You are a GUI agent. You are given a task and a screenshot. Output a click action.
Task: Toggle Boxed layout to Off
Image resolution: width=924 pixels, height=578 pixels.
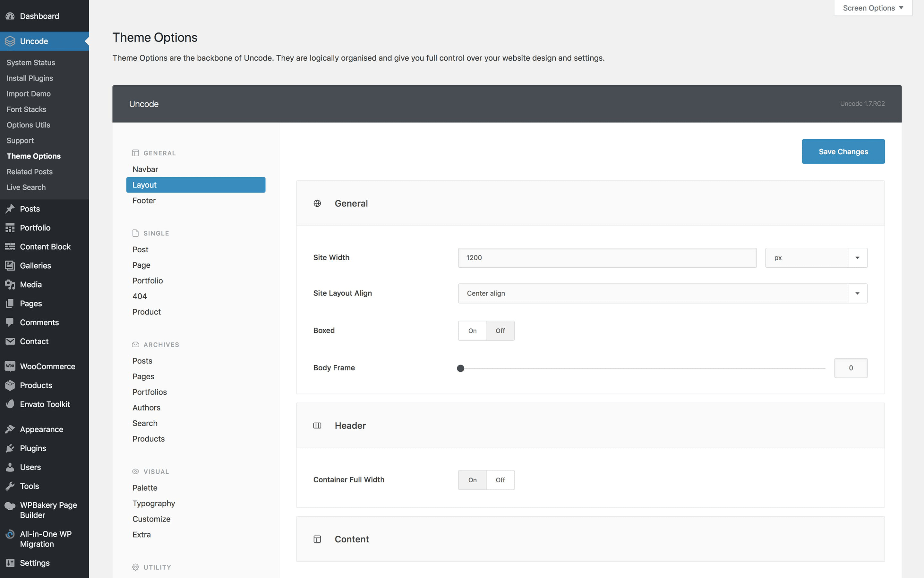[x=500, y=330]
